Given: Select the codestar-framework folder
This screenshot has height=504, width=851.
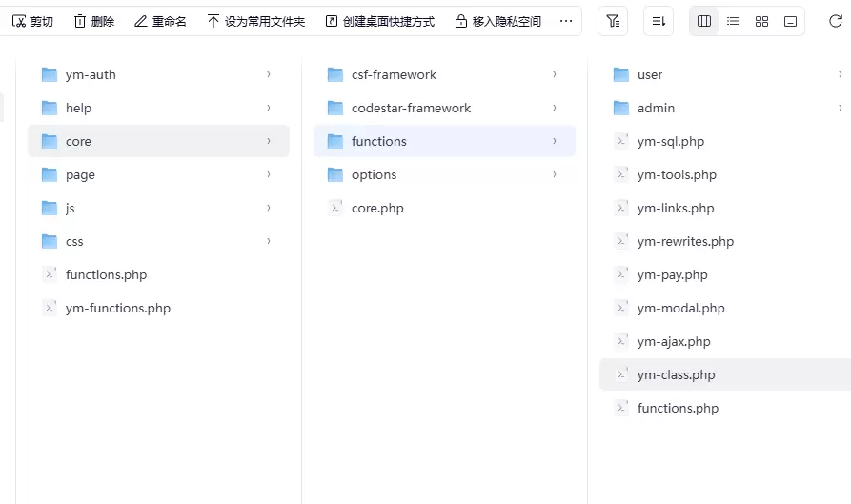Looking at the screenshot, I should 444,108.
